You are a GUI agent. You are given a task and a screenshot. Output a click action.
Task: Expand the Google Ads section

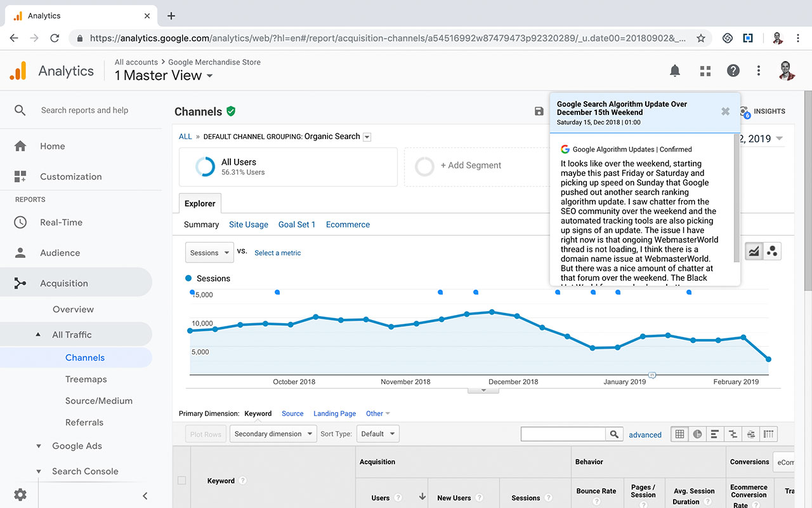point(39,446)
